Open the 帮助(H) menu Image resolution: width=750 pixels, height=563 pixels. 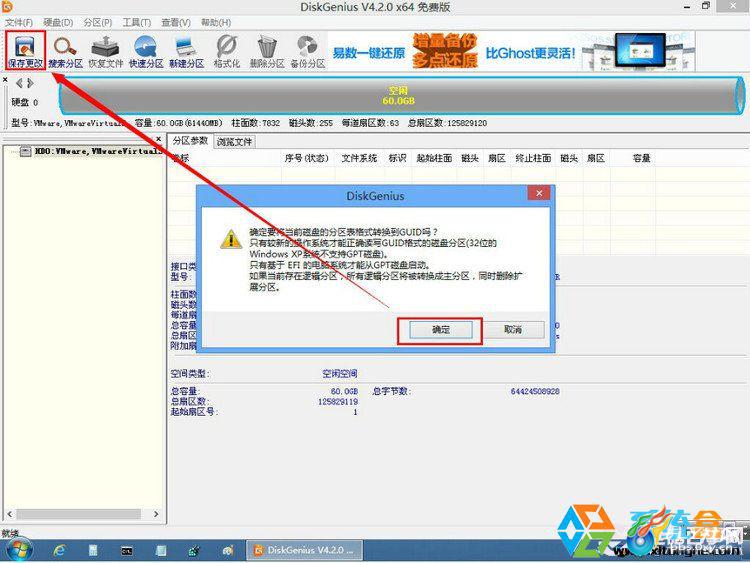point(216,22)
